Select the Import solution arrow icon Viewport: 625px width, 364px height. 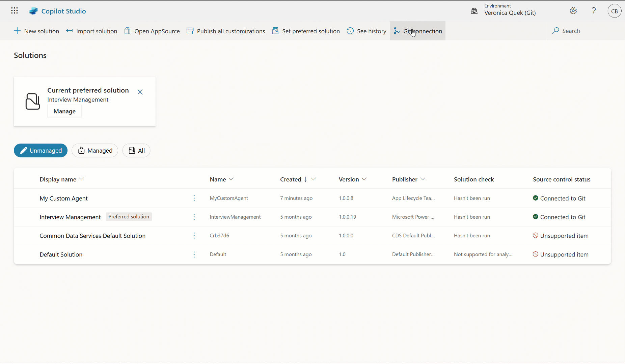click(70, 31)
